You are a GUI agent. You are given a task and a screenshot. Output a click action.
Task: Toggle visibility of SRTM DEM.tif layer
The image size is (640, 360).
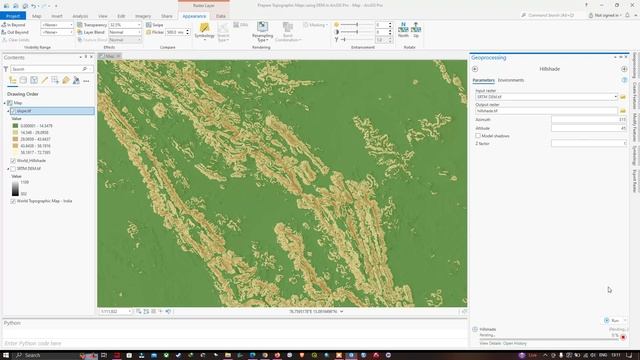click(x=13, y=169)
